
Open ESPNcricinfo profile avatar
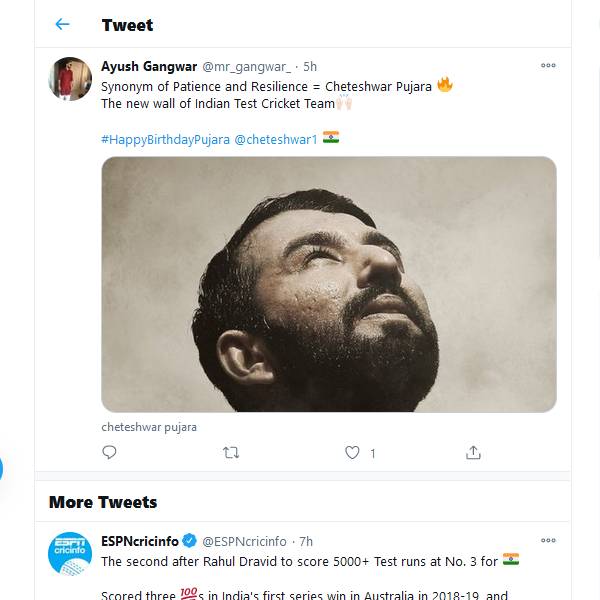point(70,553)
